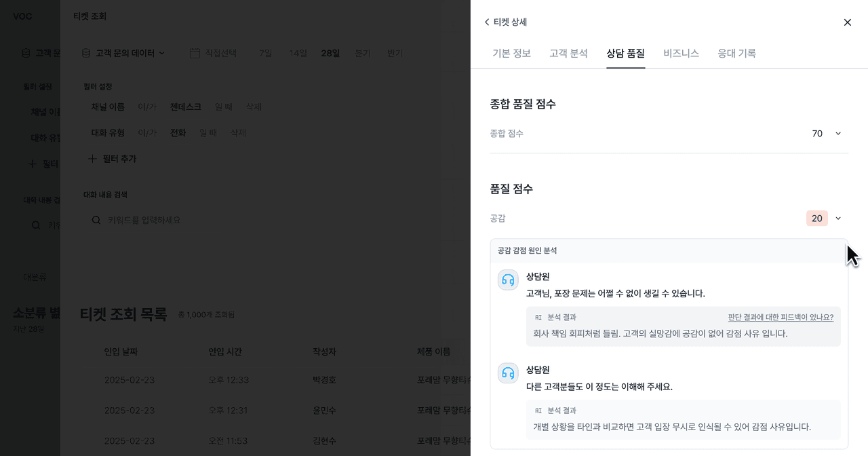Open the 비즈니스 tab
This screenshot has width=868, height=456.
point(681,53)
